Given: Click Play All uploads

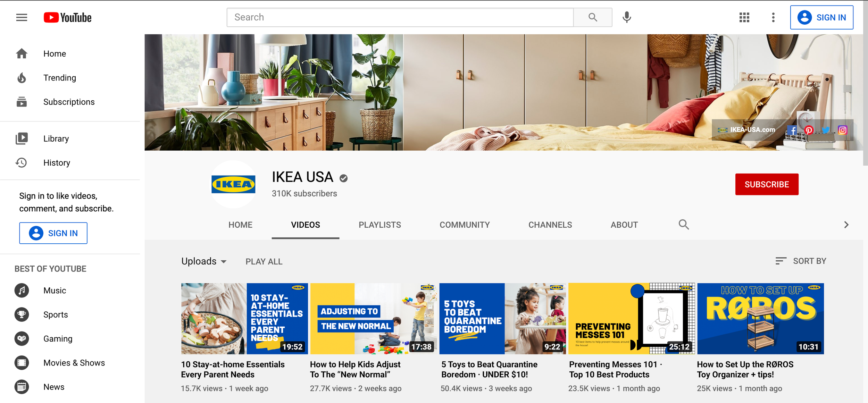Looking at the screenshot, I should [x=264, y=262].
